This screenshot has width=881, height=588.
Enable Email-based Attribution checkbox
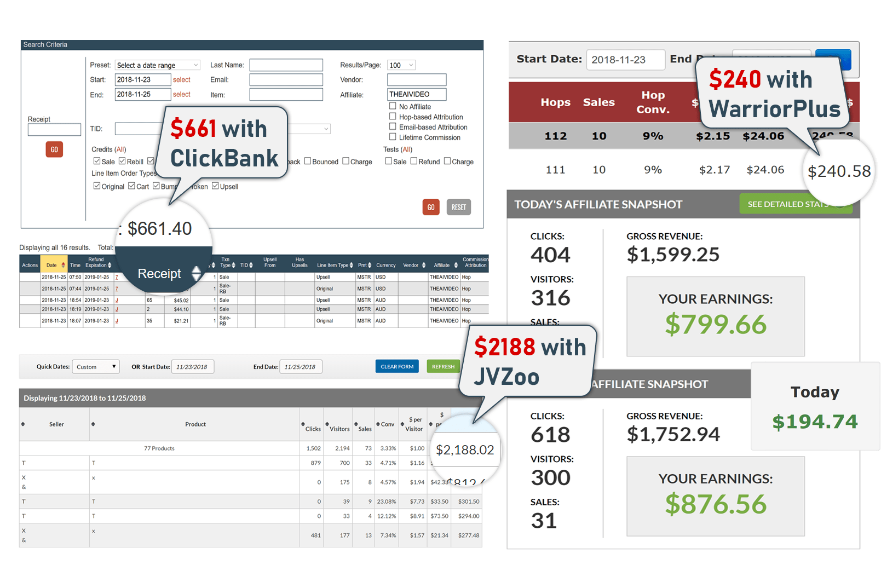pyautogui.click(x=393, y=126)
